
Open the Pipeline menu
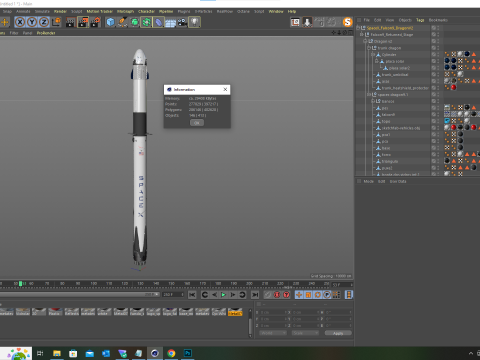[166, 11]
